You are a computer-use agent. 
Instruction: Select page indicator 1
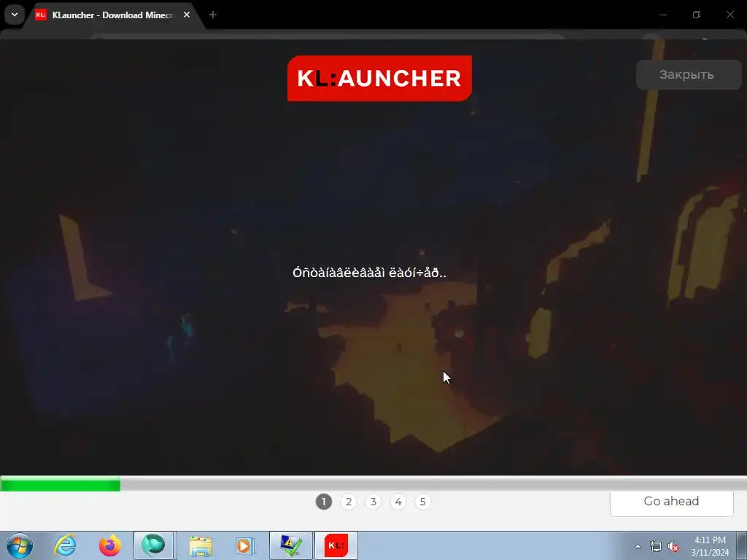(x=323, y=502)
